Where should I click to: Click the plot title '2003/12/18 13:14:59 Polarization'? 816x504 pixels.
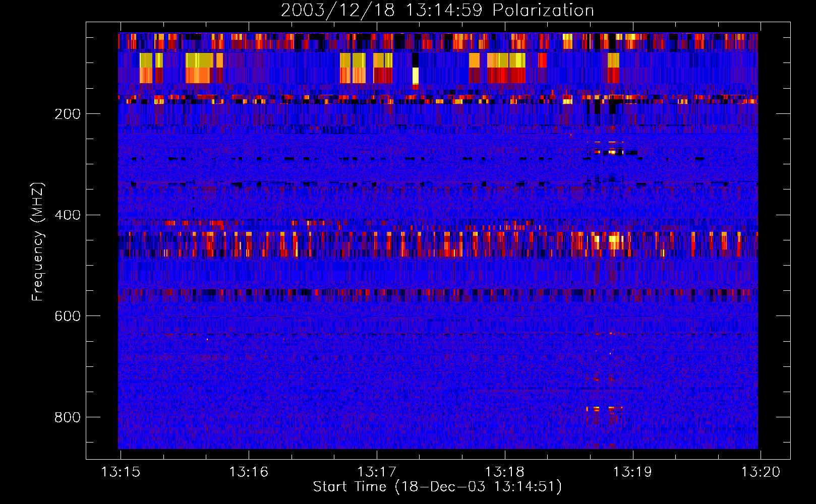coord(437,10)
